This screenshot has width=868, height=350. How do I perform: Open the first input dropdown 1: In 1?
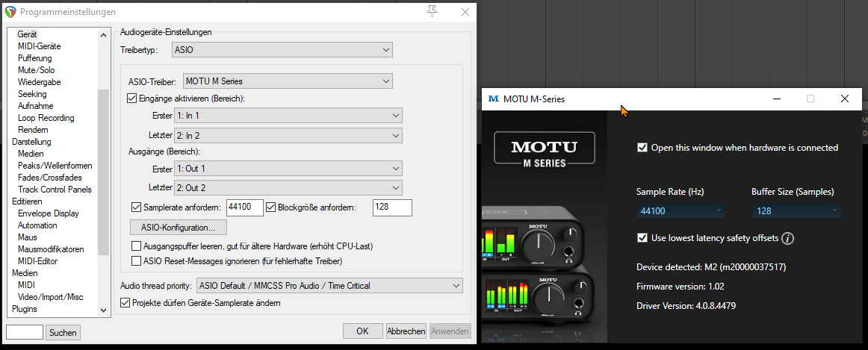click(x=288, y=116)
